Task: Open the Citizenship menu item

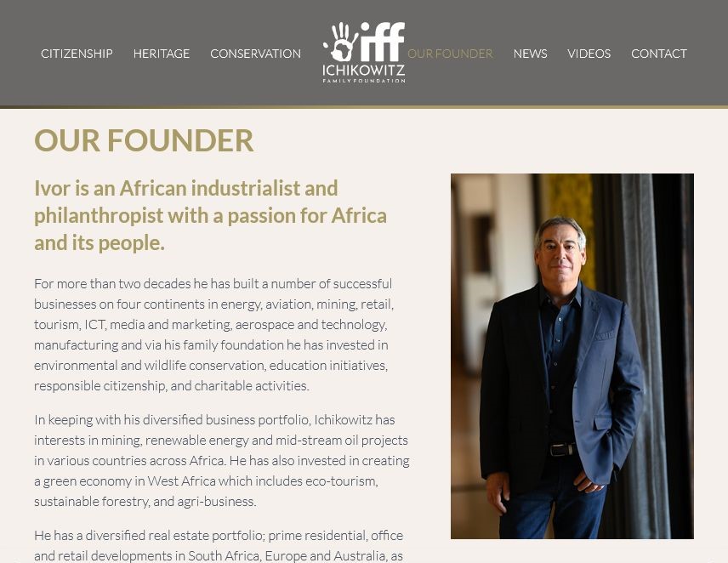Action: click(x=77, y=54)
